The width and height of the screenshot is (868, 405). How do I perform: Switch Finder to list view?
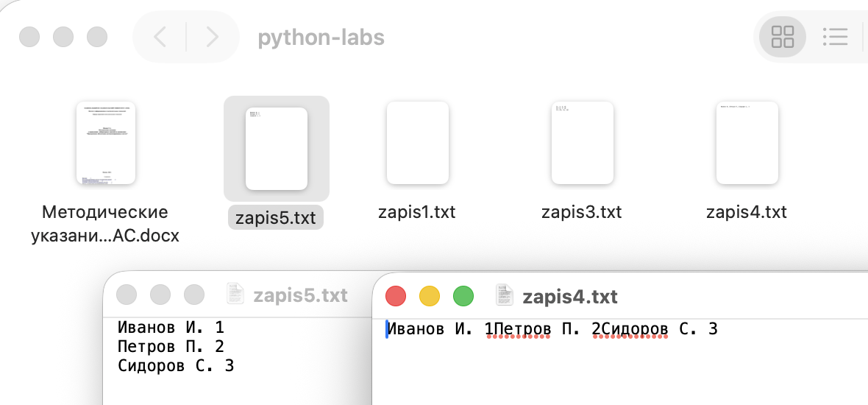(835, 37)
